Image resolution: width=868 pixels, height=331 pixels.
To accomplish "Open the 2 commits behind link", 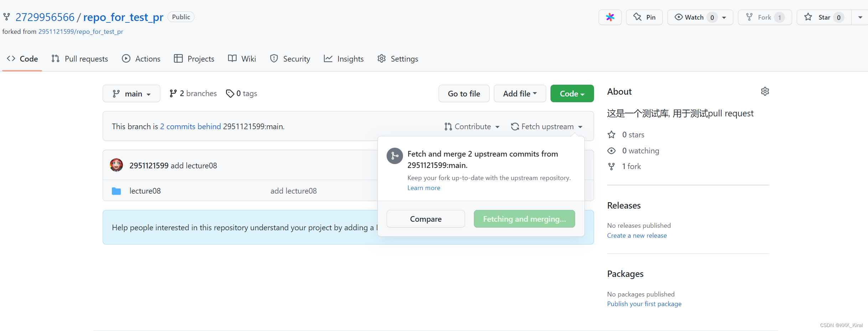I will 191,126.
